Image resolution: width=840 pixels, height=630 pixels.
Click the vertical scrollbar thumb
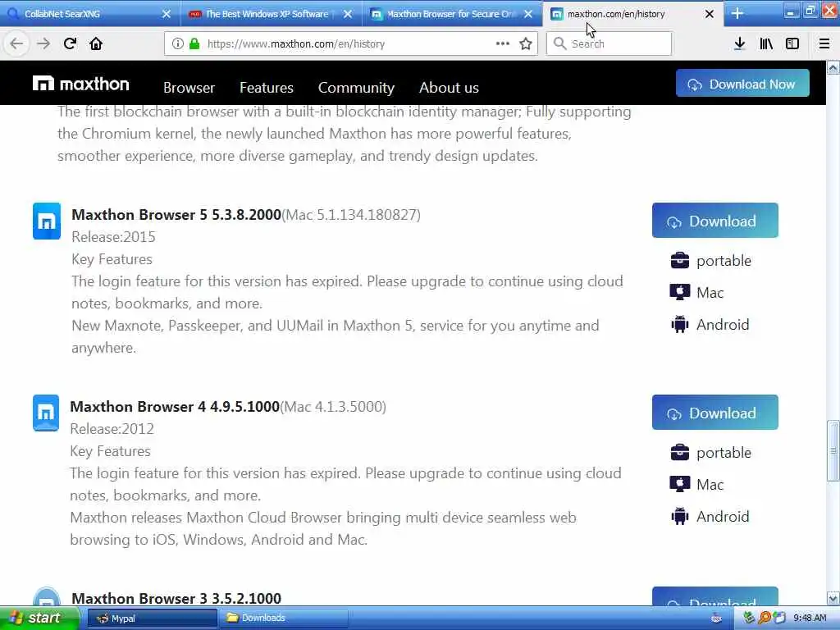(833, 450)
